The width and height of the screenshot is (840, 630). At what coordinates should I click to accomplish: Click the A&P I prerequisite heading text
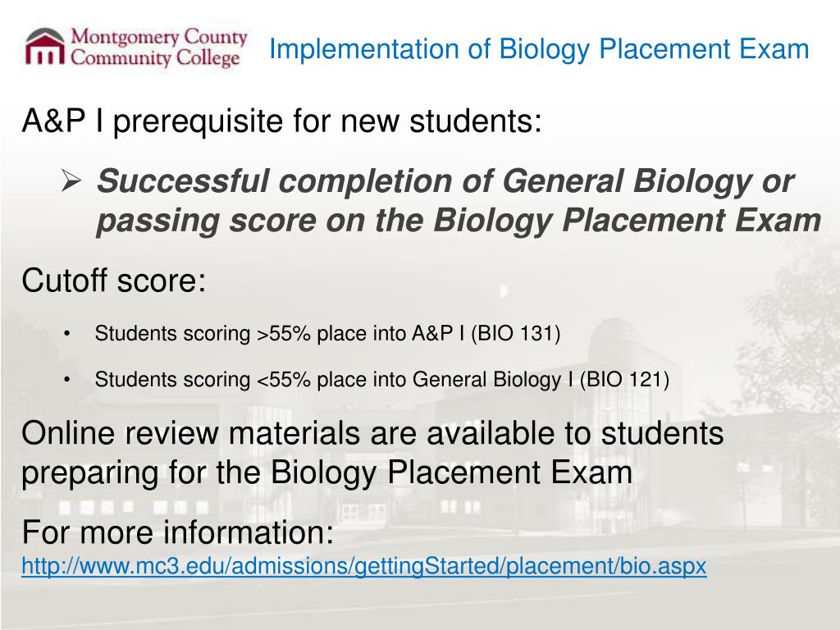tap(282, 121)
